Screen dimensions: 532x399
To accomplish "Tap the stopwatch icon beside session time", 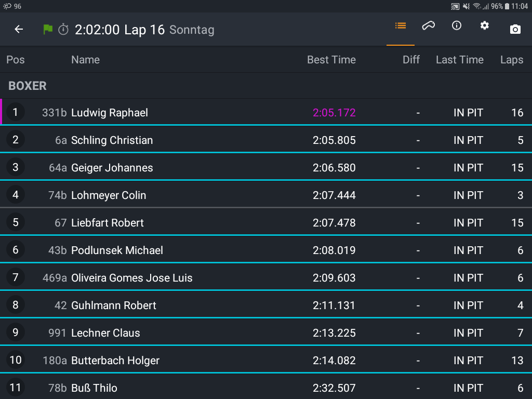I will coord(63,30).
